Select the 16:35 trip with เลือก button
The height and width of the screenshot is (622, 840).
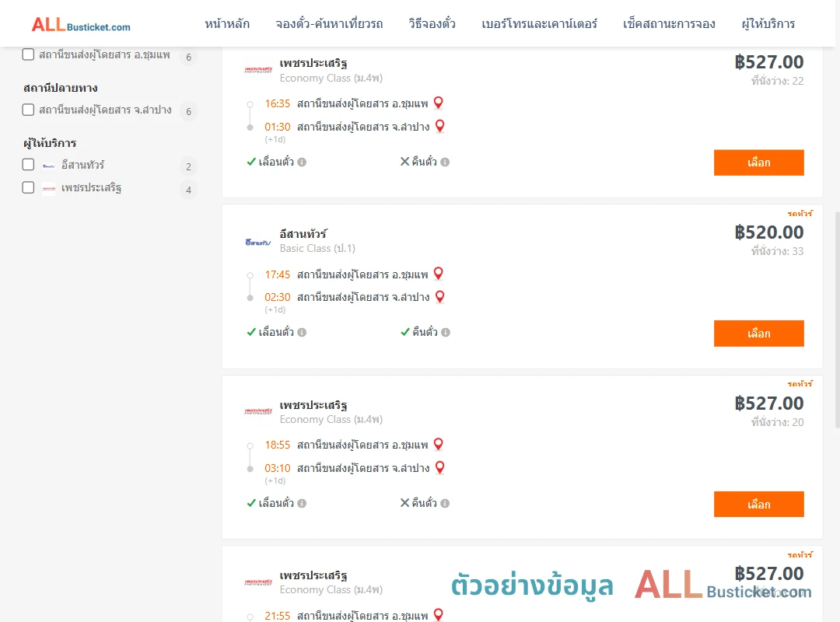coord(758,162)
